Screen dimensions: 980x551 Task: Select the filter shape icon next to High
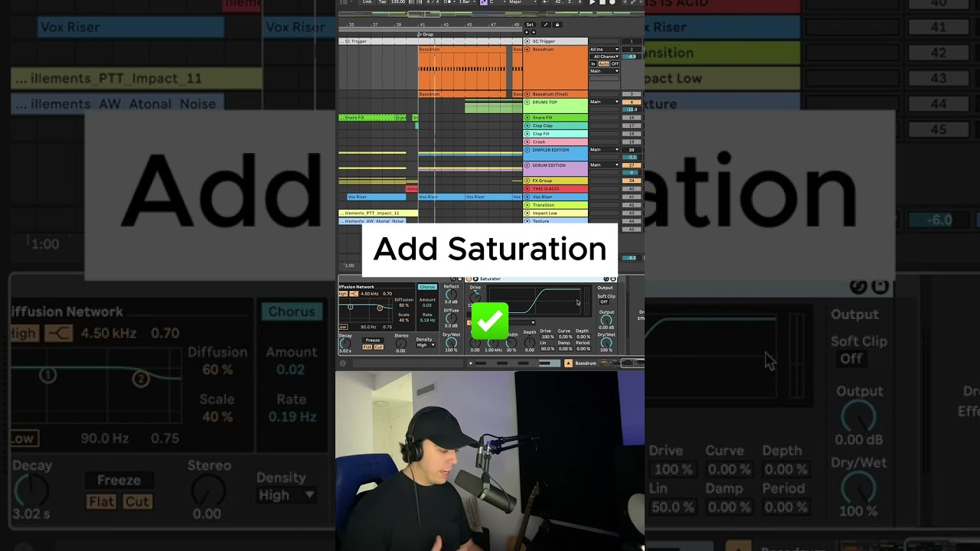pos(354,294)
